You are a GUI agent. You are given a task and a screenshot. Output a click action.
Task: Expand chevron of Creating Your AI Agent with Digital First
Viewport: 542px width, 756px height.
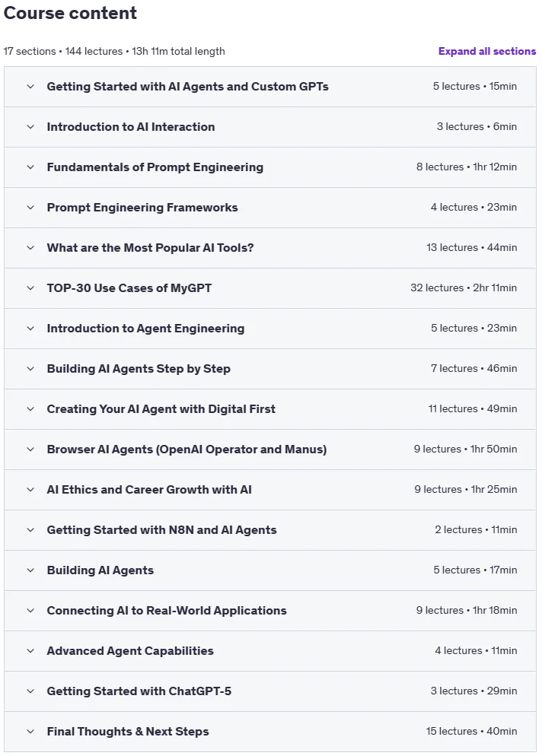(x=30, y=409)
